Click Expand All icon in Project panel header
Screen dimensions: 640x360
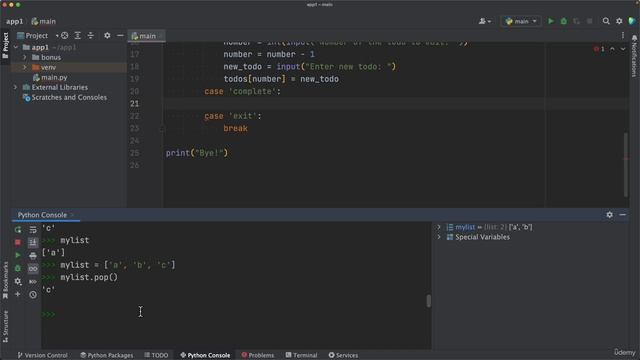78,36
